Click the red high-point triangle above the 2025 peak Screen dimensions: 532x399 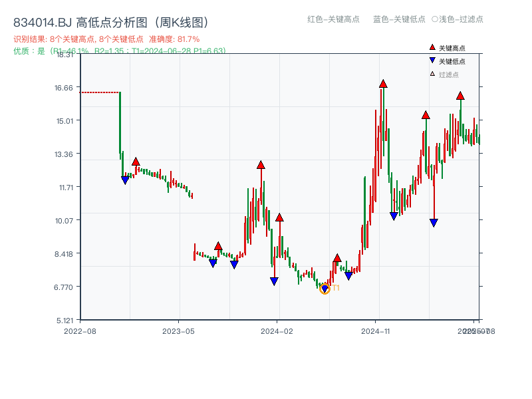click(x=460, y=97)
